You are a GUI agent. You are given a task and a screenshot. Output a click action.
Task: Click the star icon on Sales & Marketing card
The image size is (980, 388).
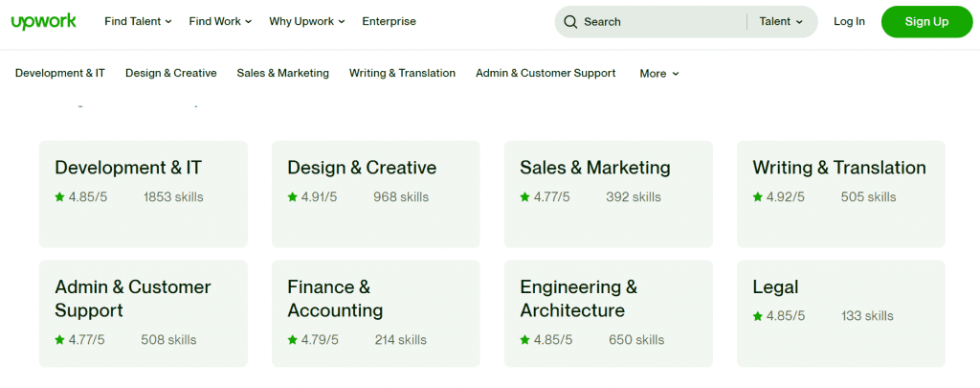524,197
